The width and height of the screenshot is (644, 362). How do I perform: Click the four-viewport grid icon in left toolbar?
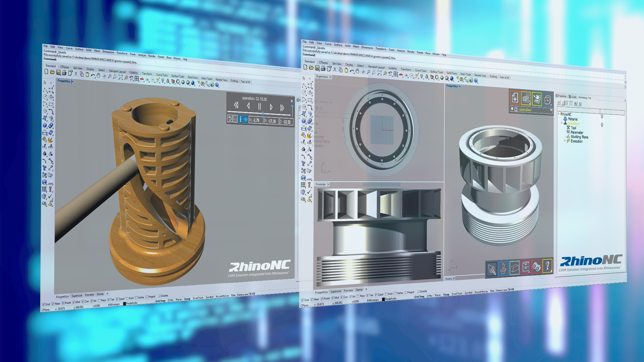point(137,78)
